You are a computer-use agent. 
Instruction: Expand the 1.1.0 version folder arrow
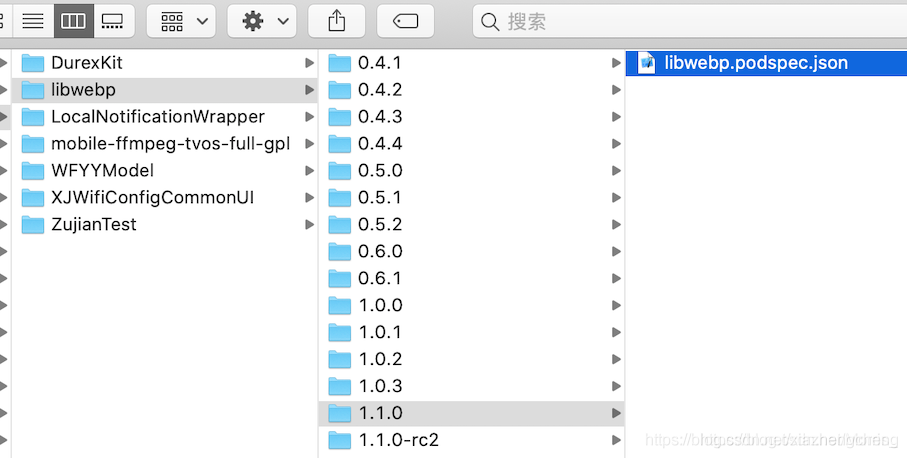click(x=616, y=413)
